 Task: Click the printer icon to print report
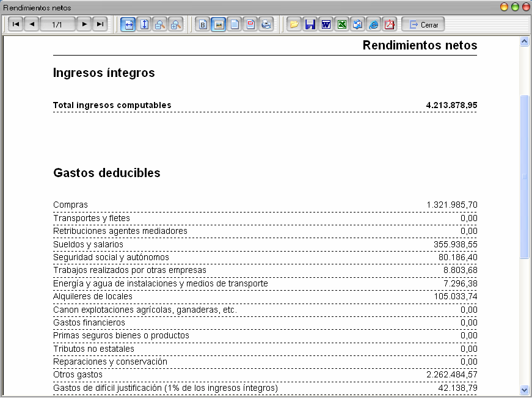266,25
